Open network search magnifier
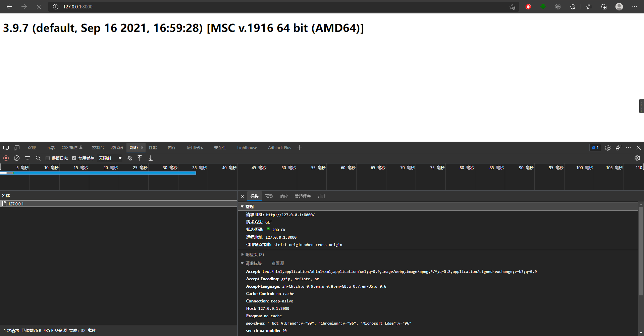This screenshot has width=644, height=336. (x=38, y=158)
